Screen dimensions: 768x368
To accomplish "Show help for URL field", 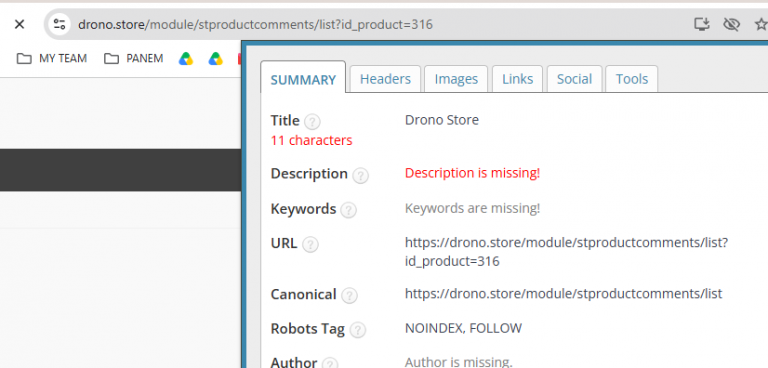I will click(x=310, y=244).
